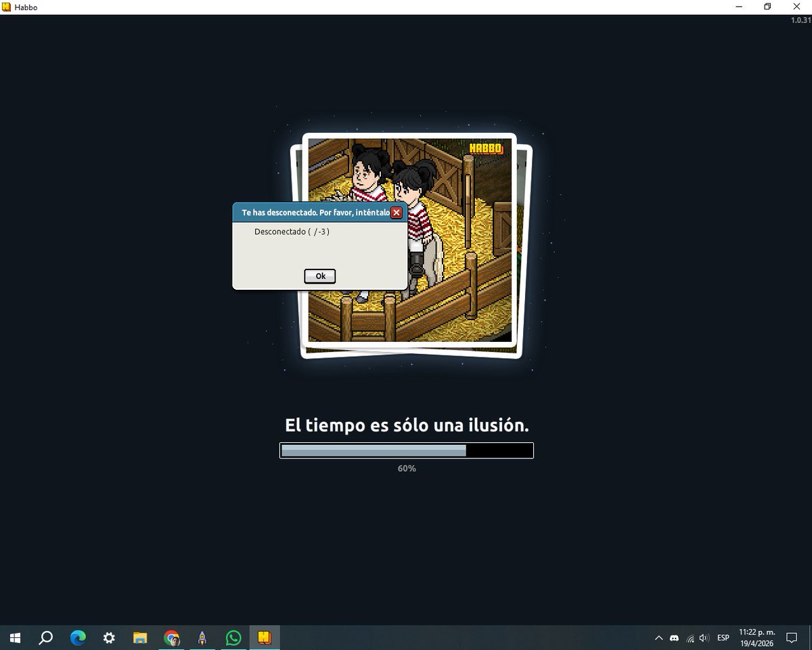
Task: Click the volume speaker tray icon
Action: [704, 638]
